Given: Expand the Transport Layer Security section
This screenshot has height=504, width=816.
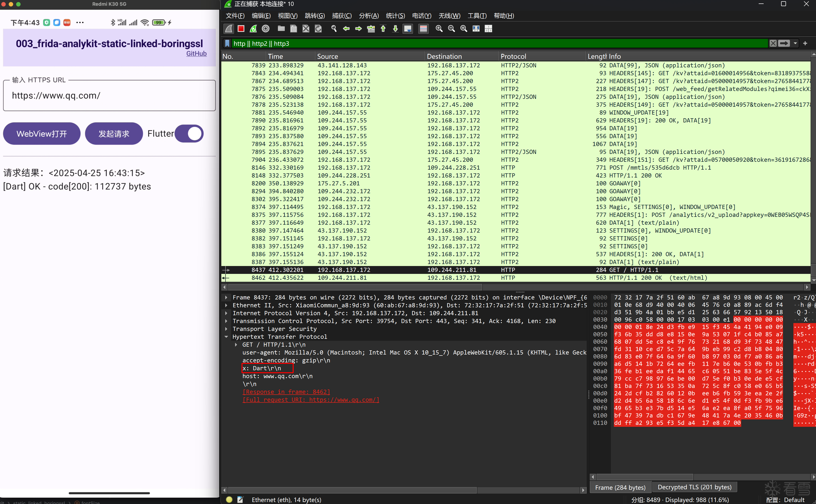Looking at the screenshot, I should coord(226,329).
